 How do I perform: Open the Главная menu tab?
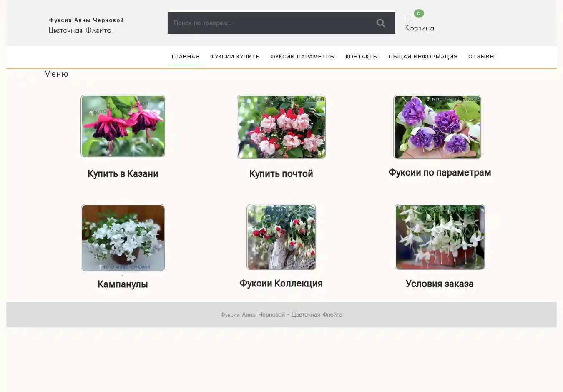[186, 57]
